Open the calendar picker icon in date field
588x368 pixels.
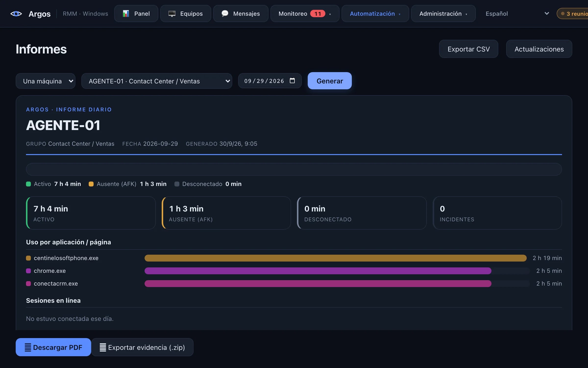point(292,81)
